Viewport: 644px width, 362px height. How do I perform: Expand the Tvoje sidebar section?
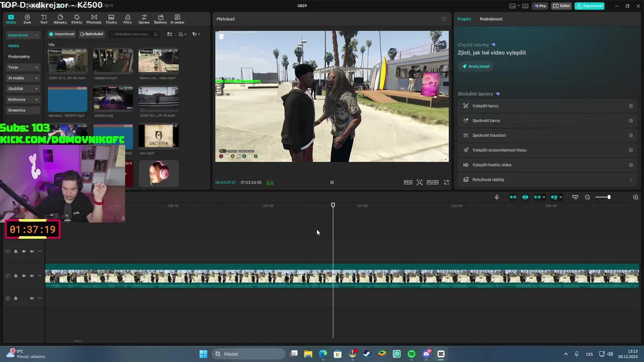(x=23, y=67)
